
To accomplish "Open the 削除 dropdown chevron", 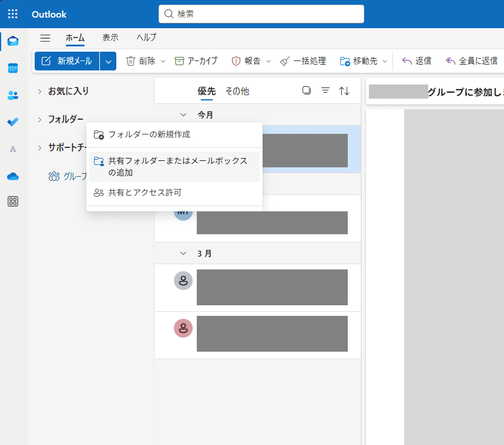I will (163, 60).
